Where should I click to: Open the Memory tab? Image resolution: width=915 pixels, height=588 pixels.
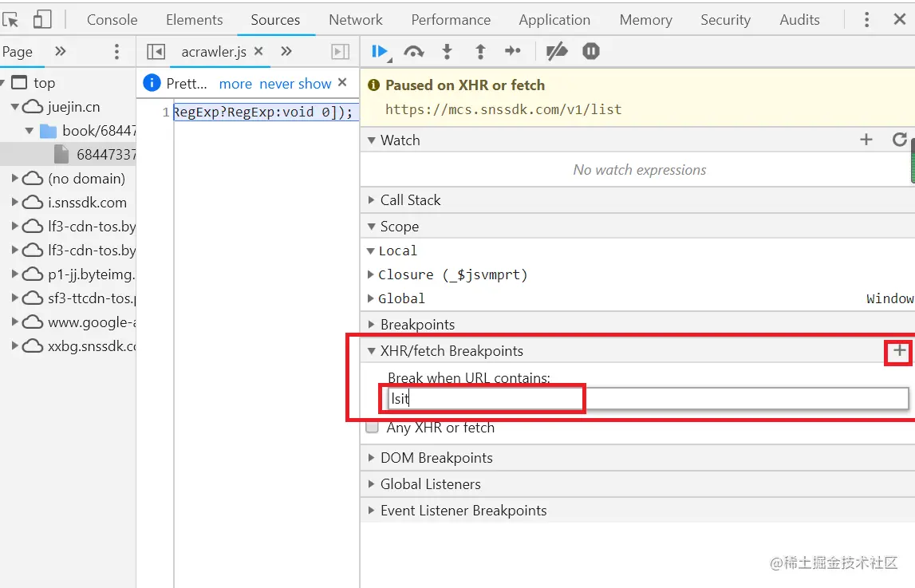click(645, 20)
